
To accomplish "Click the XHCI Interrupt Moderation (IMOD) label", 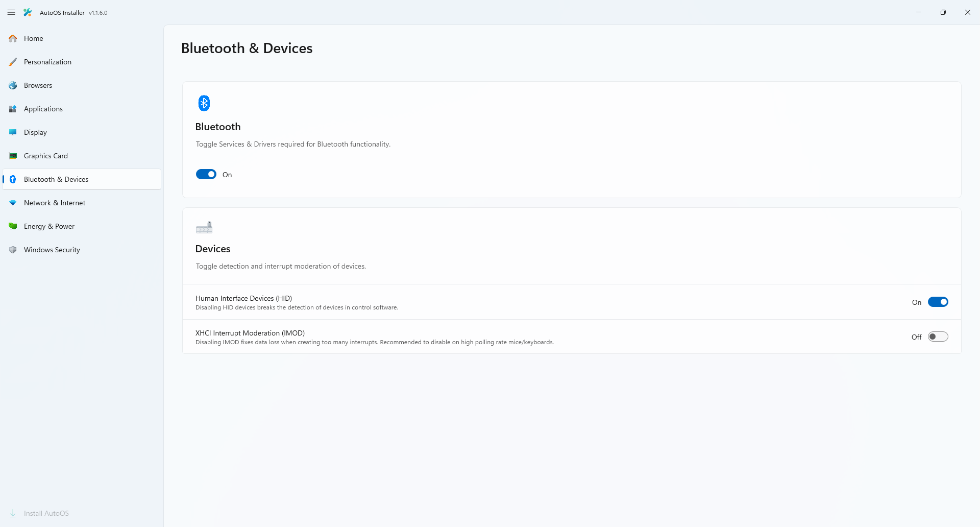I will 250,333.
